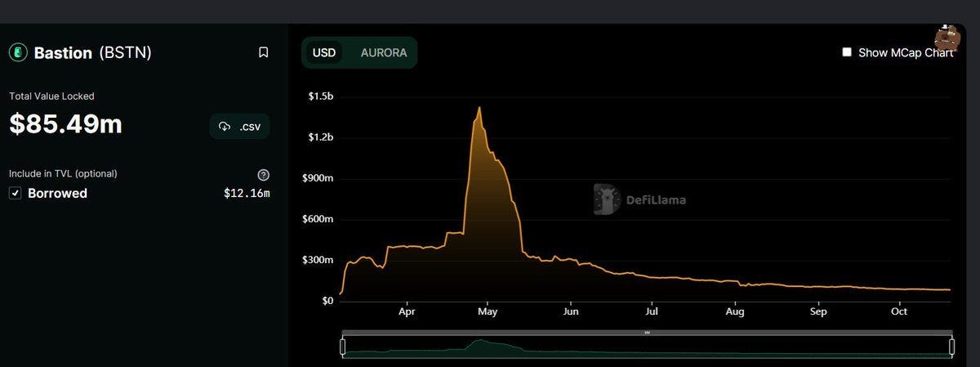Click the $1.5b y-axis label
Viewport: 980px width, 367px height.
(321, 96)
